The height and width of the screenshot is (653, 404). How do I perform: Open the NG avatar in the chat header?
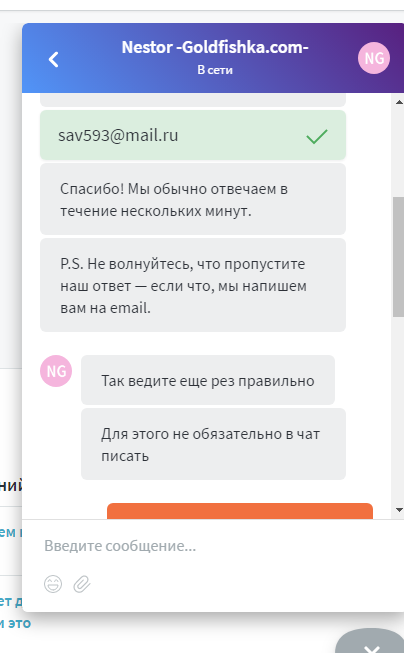pos(374,58)
